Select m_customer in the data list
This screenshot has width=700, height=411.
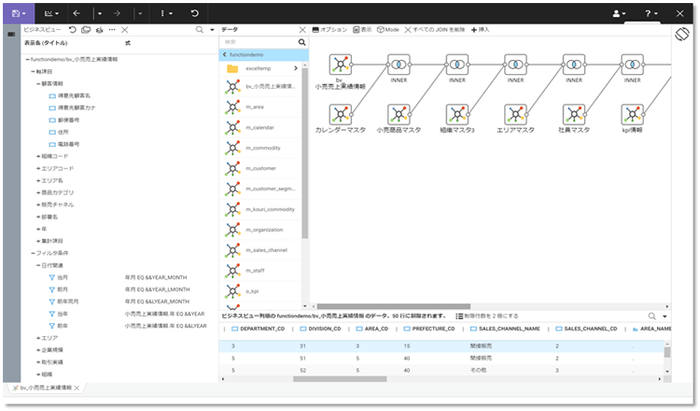coord(261,168)
